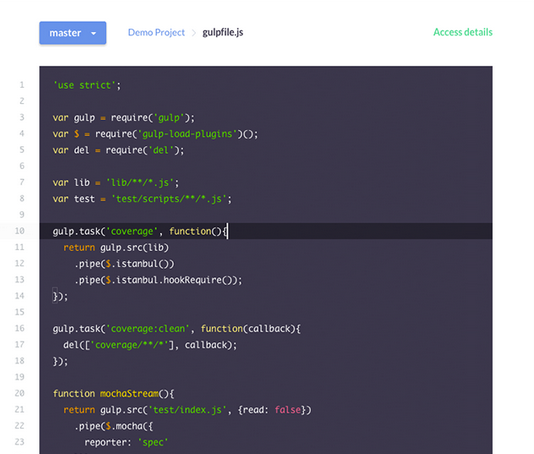Screen dimensions: 534x454
Task: Open Access details link
Action: tap(463, 32)
